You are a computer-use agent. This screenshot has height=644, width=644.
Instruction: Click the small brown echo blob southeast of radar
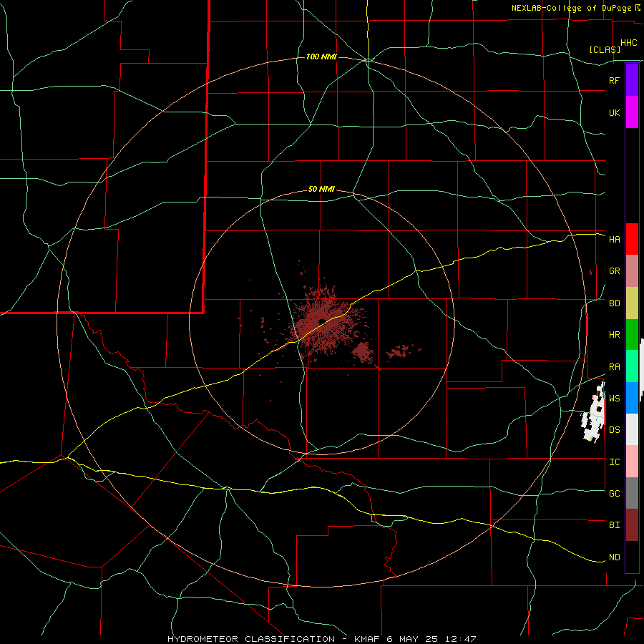pyautogui.click(x=362, y=352)
